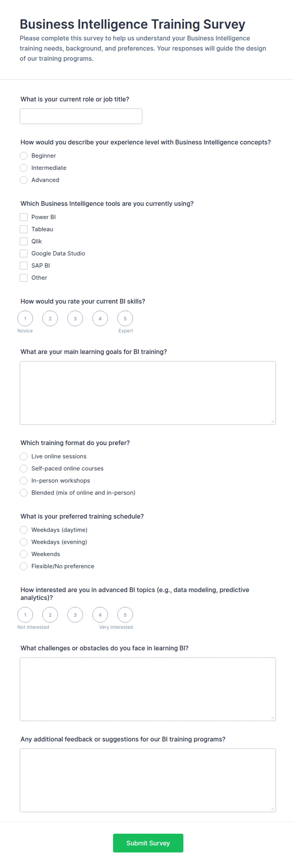This screenshot has width=293, height=868.
Task: Check the SAP BI option
Action: [x=24, y=265]
